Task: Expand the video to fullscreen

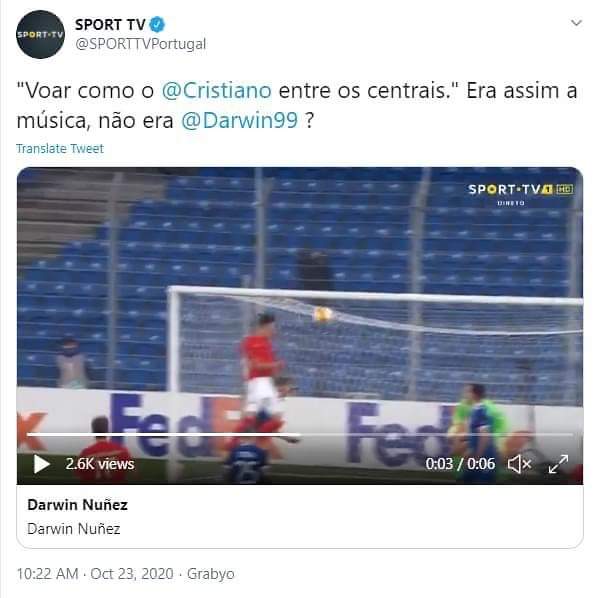Action: pos(558,464)
